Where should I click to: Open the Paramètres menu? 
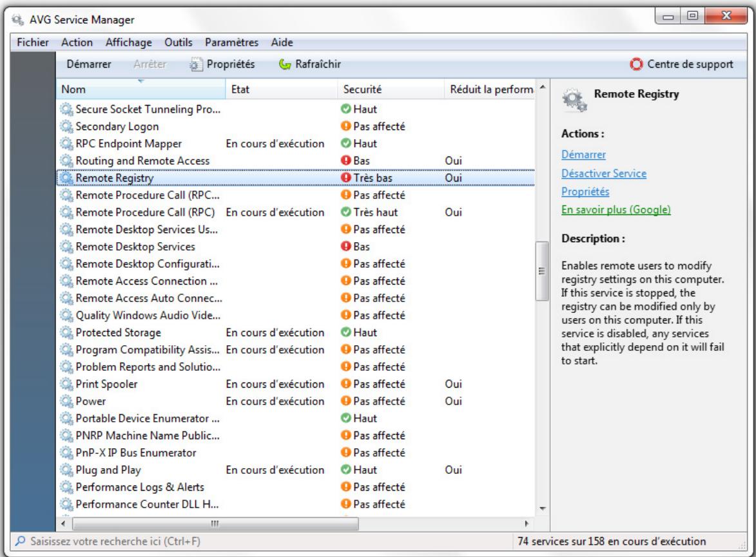[x=231, y=42]
